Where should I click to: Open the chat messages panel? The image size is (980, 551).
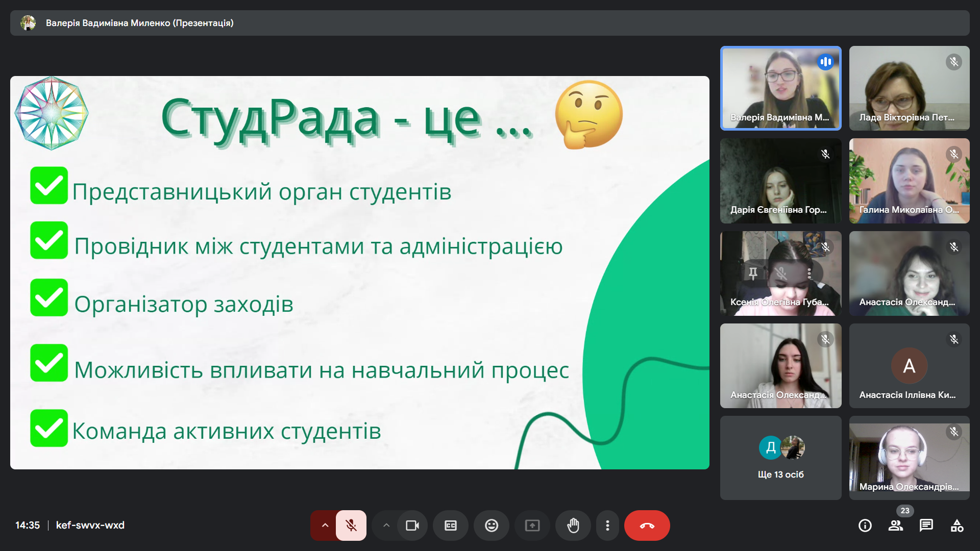926,525
